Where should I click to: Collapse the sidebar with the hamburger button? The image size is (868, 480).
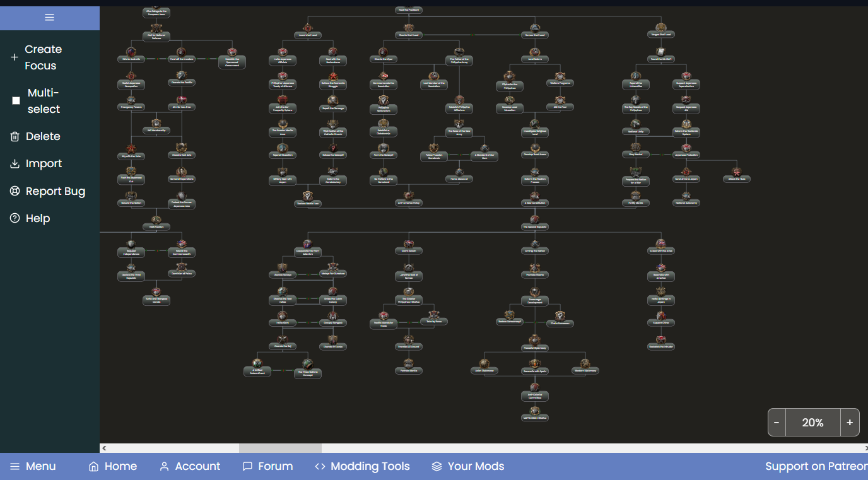point(49,18)
